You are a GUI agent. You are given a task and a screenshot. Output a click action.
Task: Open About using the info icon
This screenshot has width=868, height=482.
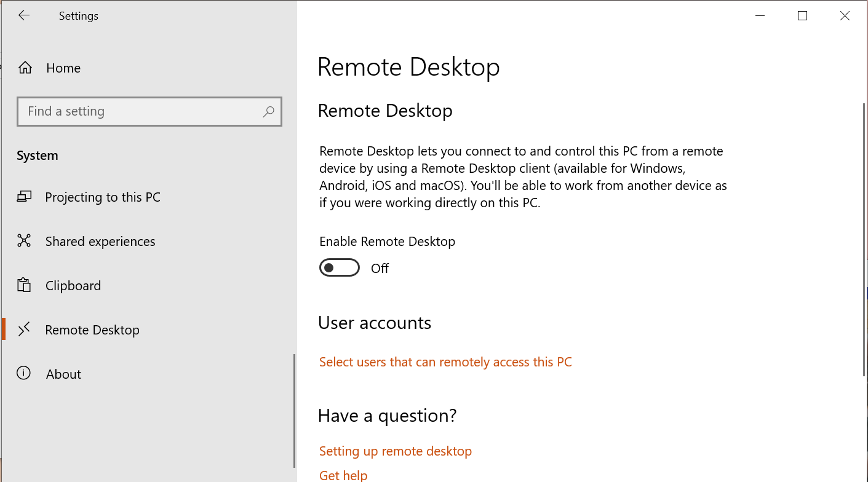(x=24, y=374)
